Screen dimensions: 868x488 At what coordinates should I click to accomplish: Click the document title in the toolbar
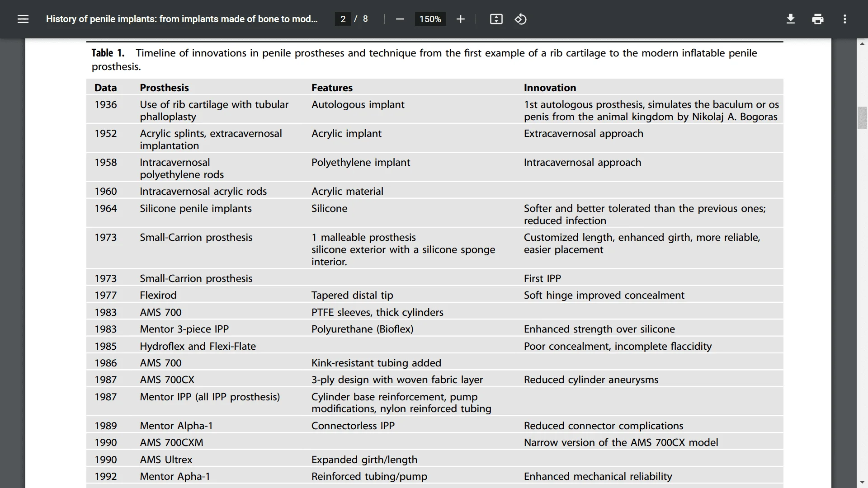coord(182,19)
